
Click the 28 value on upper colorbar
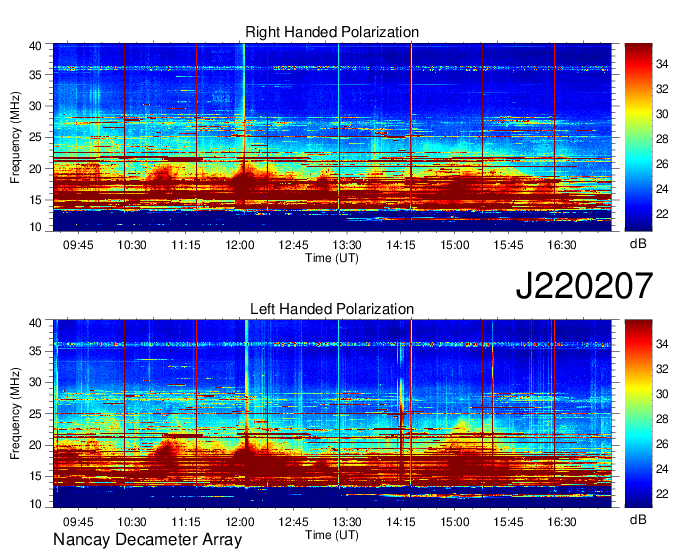pyautogui.click(x=662, y=139)
